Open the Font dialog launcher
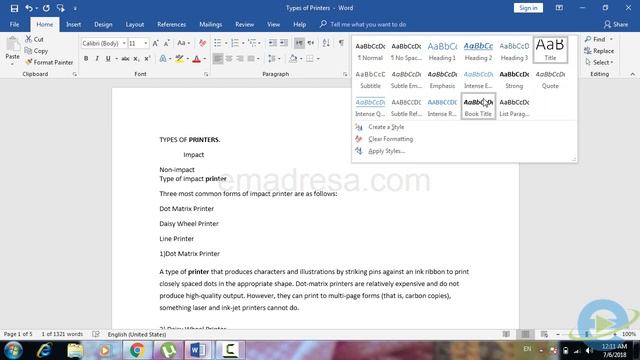 point(206,74)
